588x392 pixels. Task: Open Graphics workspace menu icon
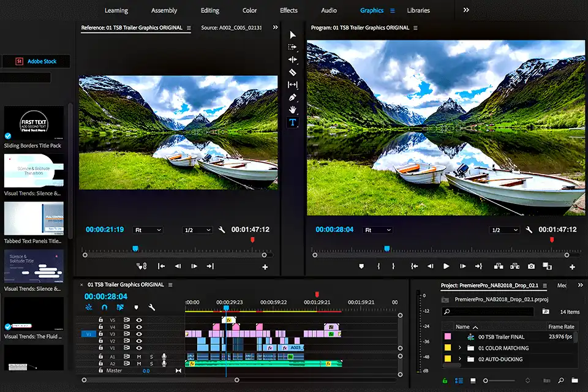[392, 10]
